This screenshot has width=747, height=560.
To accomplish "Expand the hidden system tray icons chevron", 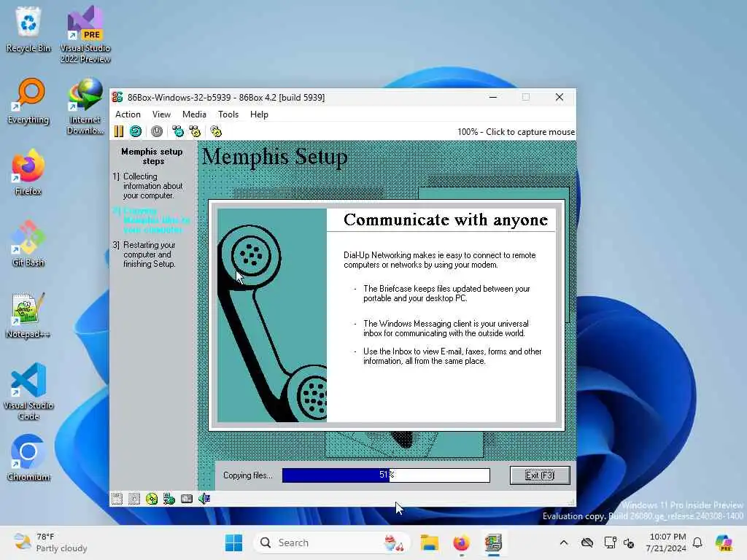I will [564, 542].
